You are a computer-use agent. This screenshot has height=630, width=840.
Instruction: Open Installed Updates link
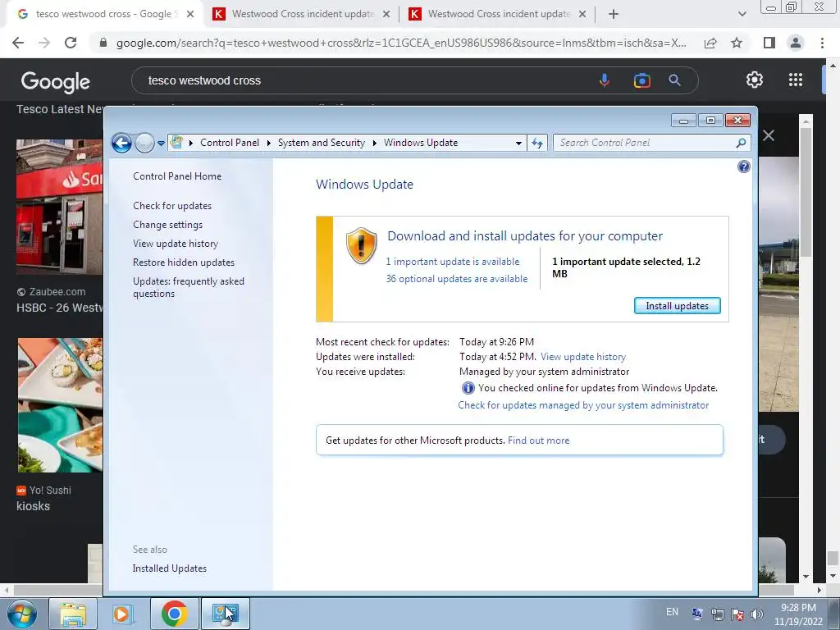[x=169, y=568]
